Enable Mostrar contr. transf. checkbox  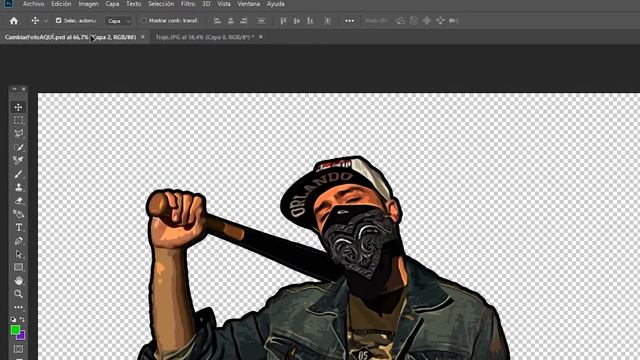tap(144, 20)
